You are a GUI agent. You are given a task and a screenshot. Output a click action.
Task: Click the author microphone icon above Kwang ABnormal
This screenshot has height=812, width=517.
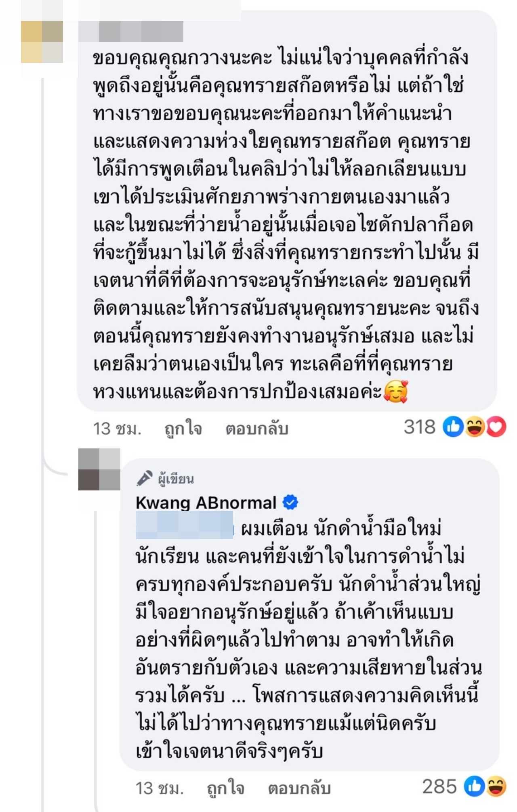tap(145, 478)
